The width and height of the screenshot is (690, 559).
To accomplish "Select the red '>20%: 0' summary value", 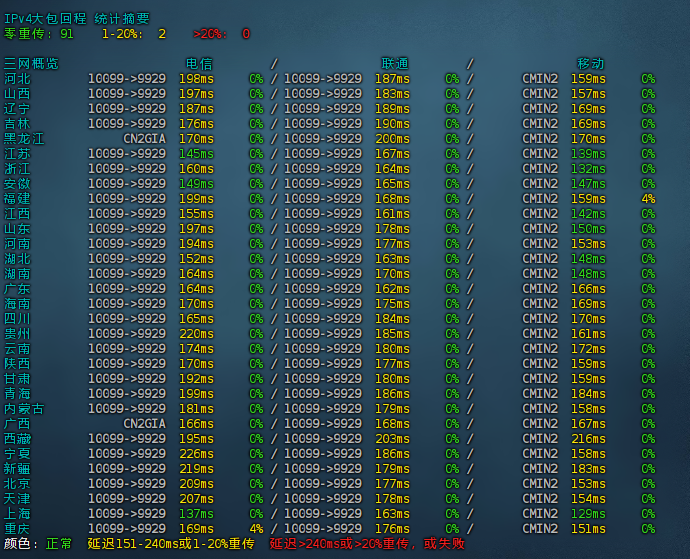I will tap(221, 34).
